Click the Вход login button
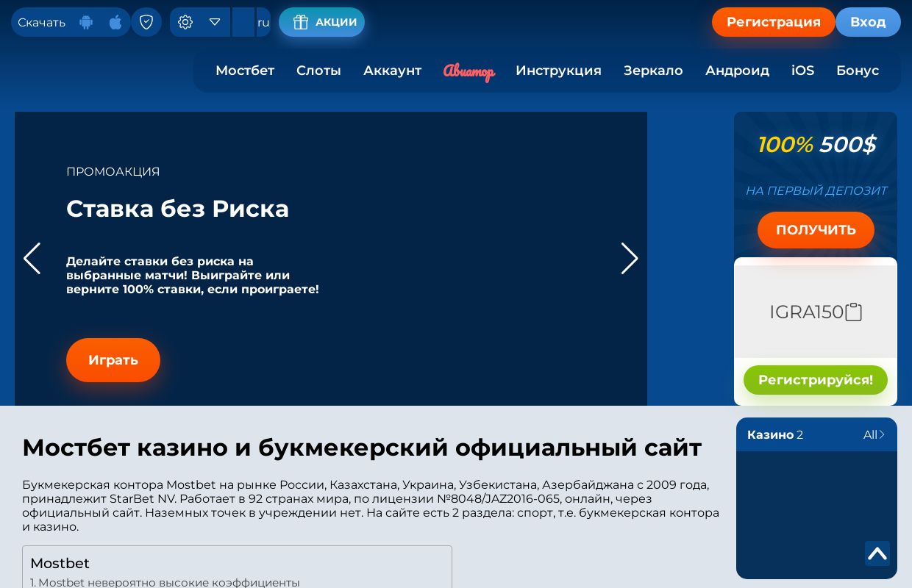The width and height of the screenshot is (912, 588). click(868, 22)
